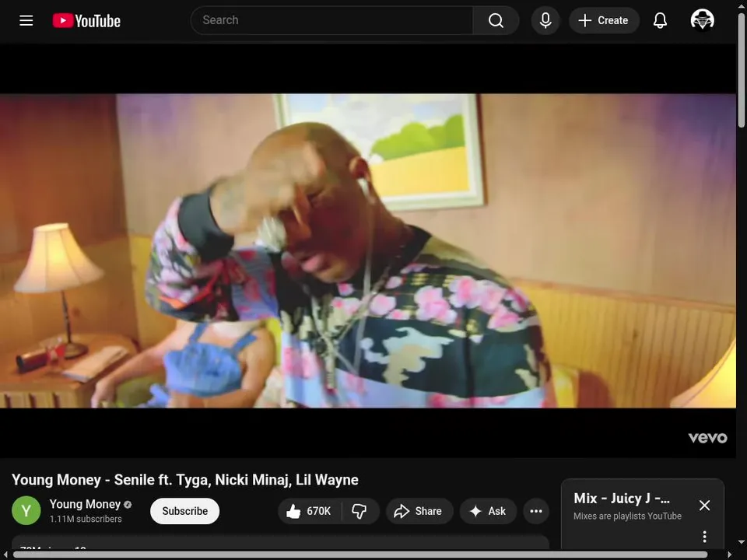The image size is (747, 560).
Task: Close the Mix - Juicy J panel
Action: tap(705, 506)
